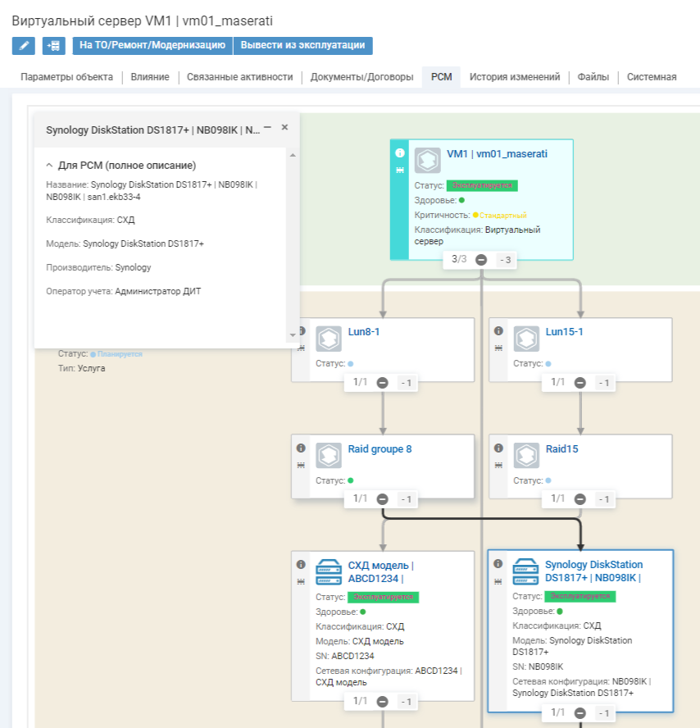Click the Synology DiskStation storage icon
The height and width of the screenshot is (728, 700).
click(x=526, y=571)
